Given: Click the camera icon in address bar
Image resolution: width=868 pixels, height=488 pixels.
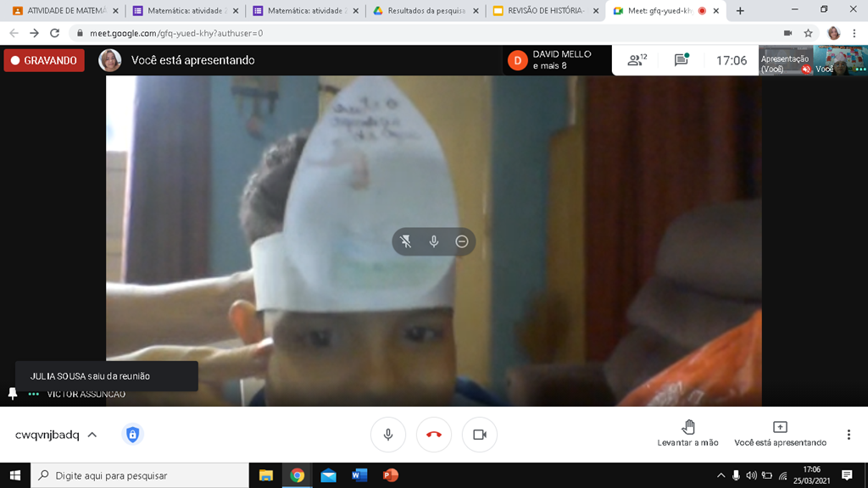Looking at the screenshot, I should point(787,33).
